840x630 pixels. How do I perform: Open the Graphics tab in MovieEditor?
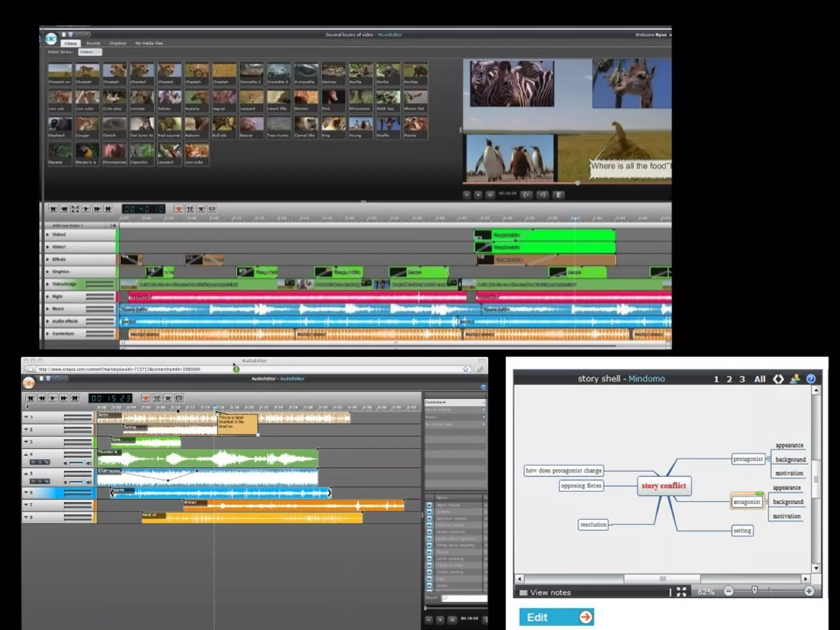coord(118,43)
